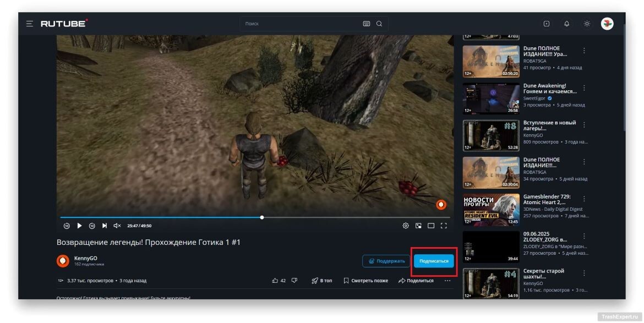The width and height of the screenshot is (644, 323).
Task: Skip forward 10 seconds in the player
Action: click(92, 226)
